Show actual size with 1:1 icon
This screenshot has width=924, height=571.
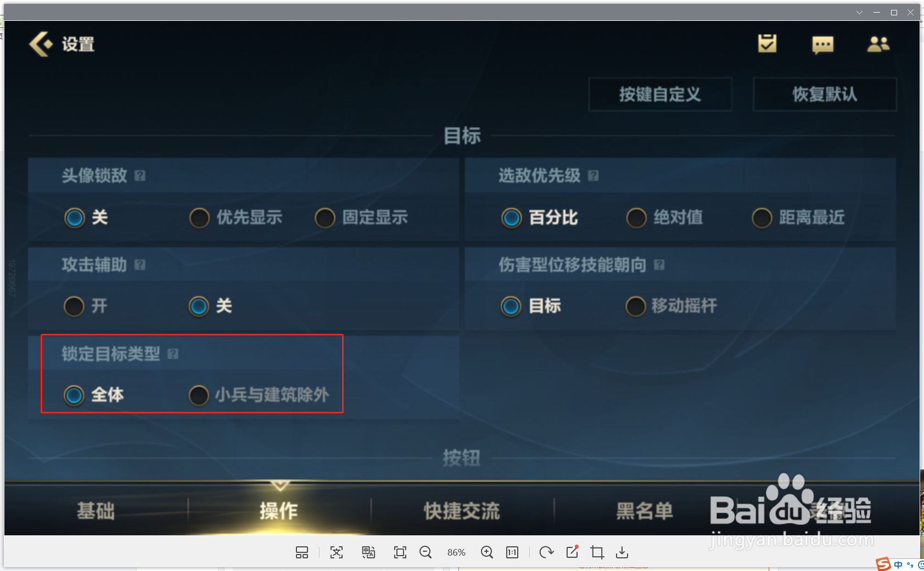[x=512, y=552]
